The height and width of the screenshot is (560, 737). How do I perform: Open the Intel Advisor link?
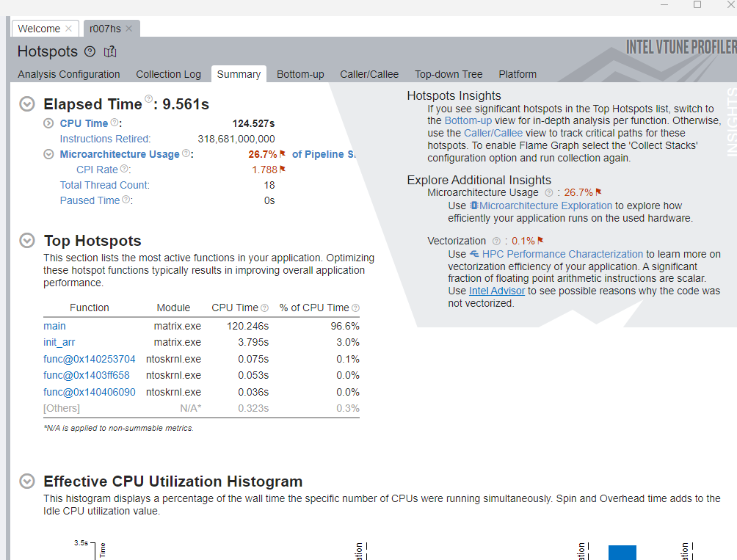click(x=497, y=291)
